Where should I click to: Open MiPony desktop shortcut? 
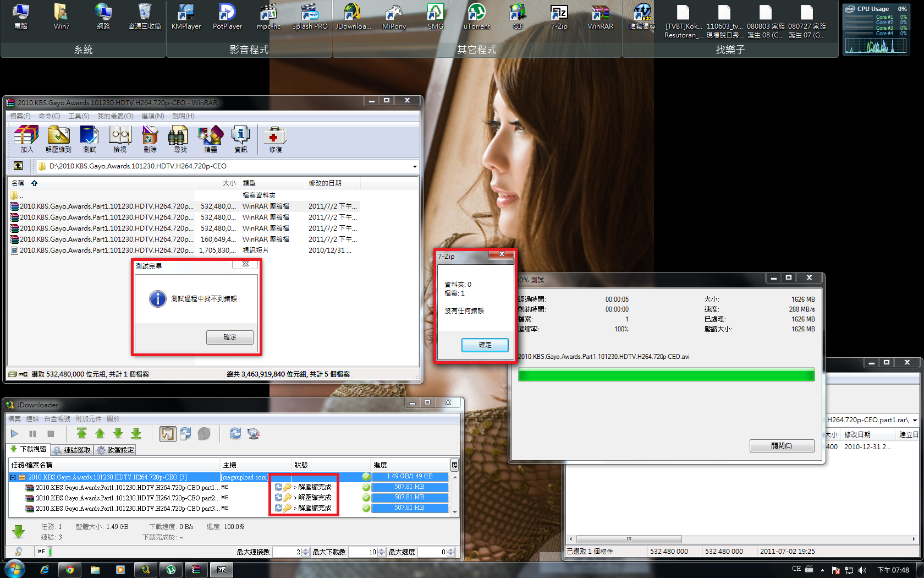(x=394, y=17)
